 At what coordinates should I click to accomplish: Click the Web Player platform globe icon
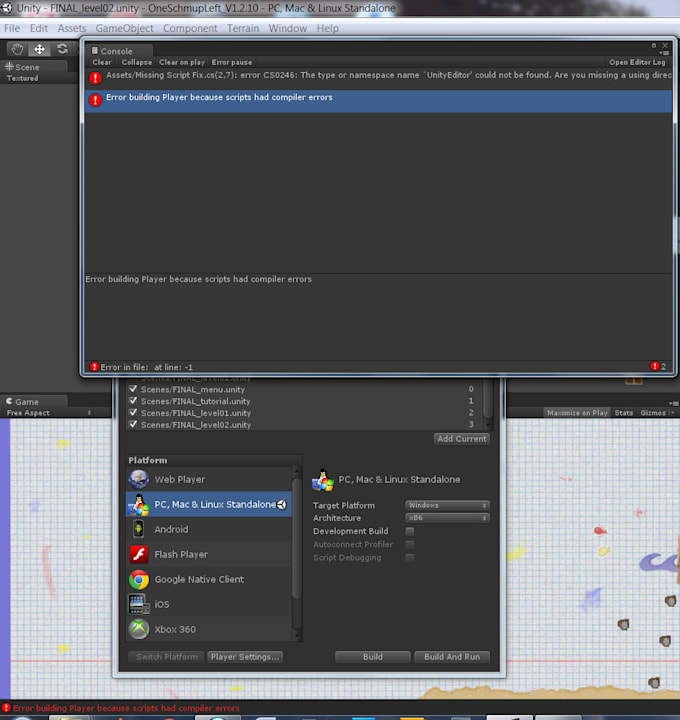(139, 479)
